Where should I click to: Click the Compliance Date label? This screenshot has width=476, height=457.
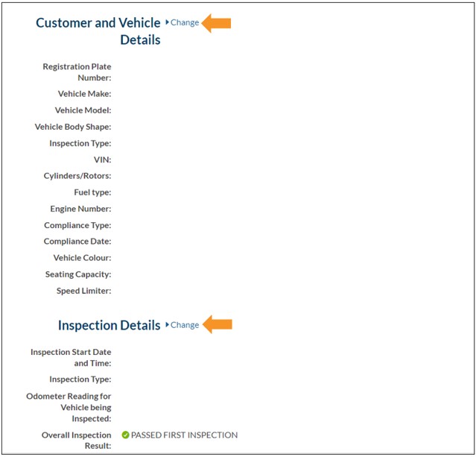coord(77,242)
